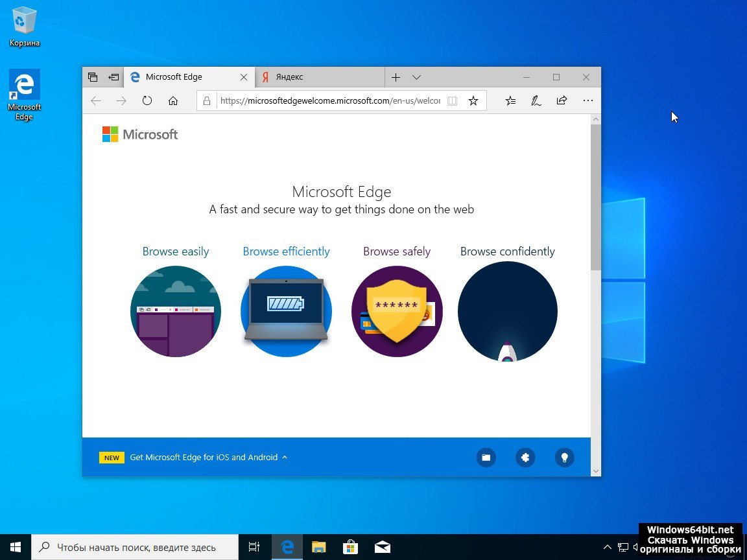Show tabs you've set aside
This screenshot has height=560, width=747.
pyautogui.click(x=93, y=77)
